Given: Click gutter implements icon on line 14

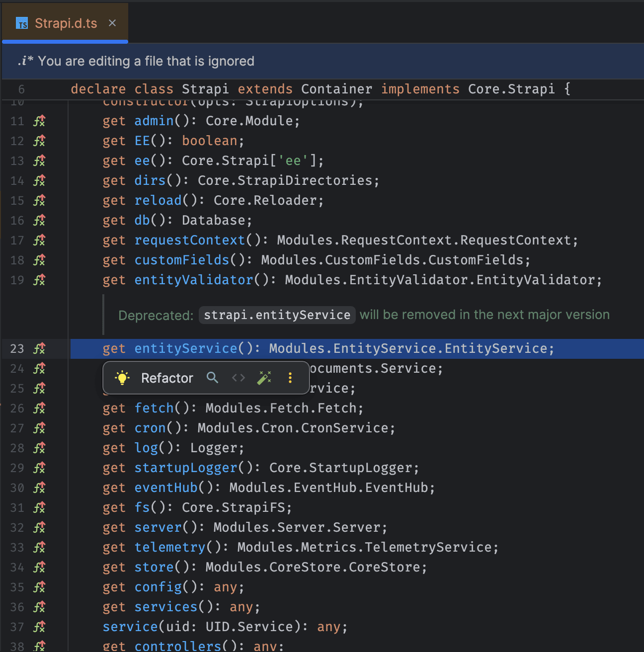Looking at the screenshot, I should point(39,180).
